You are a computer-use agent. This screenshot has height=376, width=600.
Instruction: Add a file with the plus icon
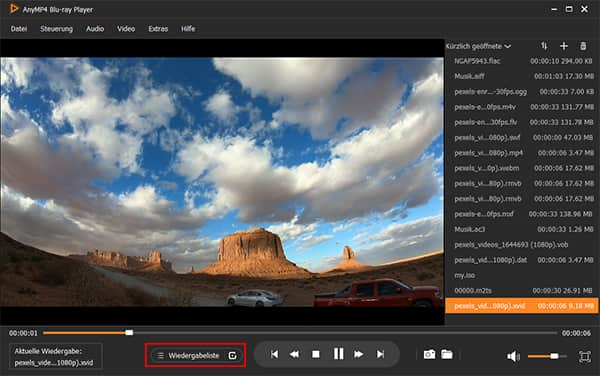click(x=564, y=46)
